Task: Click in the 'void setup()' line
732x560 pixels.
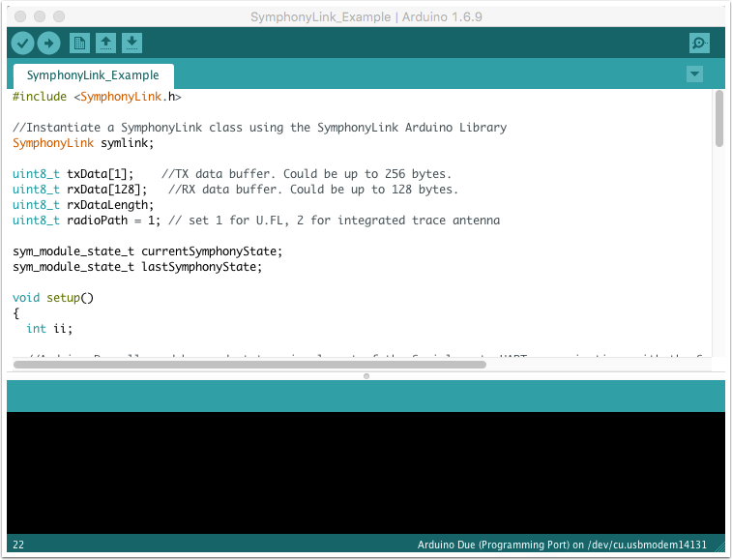Action: click(53, 298)
